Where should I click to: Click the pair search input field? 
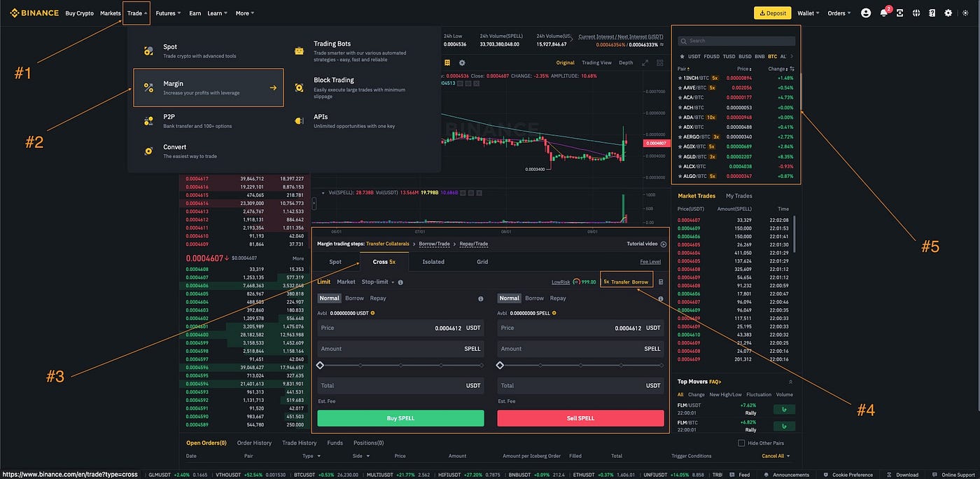coord(735,40)
